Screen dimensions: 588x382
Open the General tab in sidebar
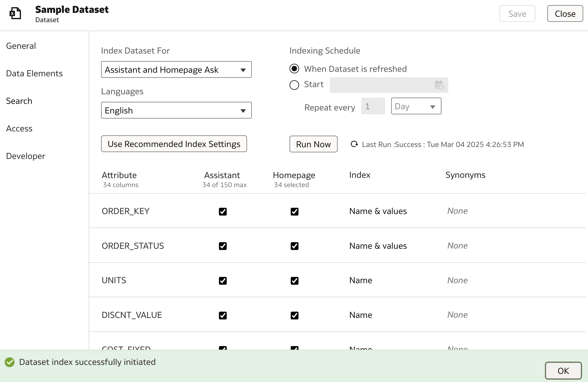tap(21, 46)
